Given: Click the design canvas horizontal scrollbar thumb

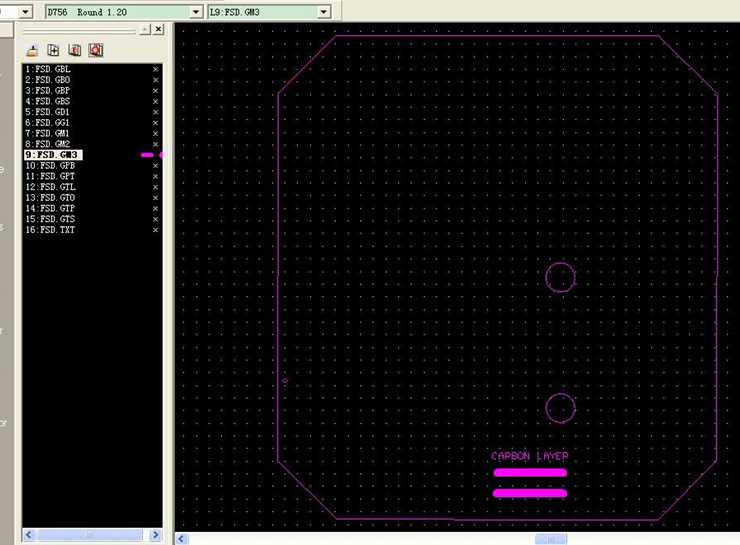Looking at the screenshot, I should point(551,539).
